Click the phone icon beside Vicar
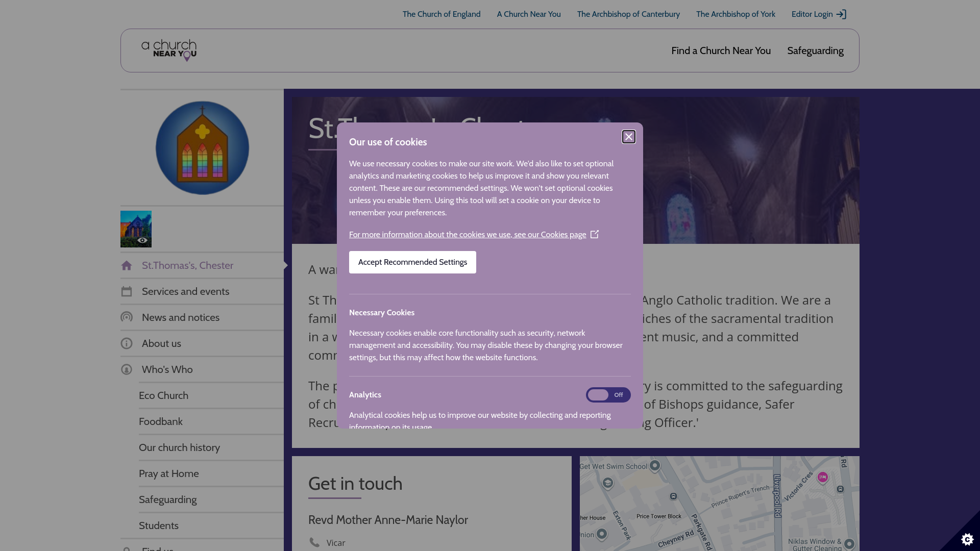Screen dimensions: 980x551 pyautogui.click(x=314, y=542)
